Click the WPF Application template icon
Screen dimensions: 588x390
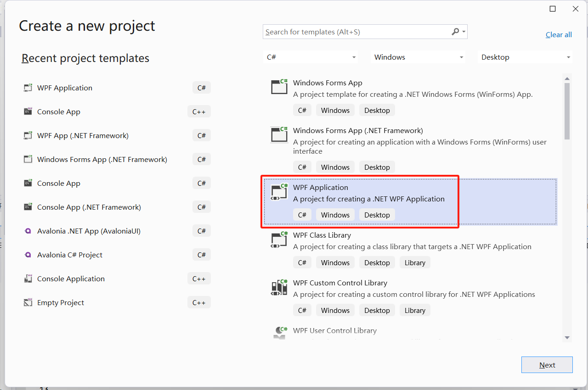(279, 192)
